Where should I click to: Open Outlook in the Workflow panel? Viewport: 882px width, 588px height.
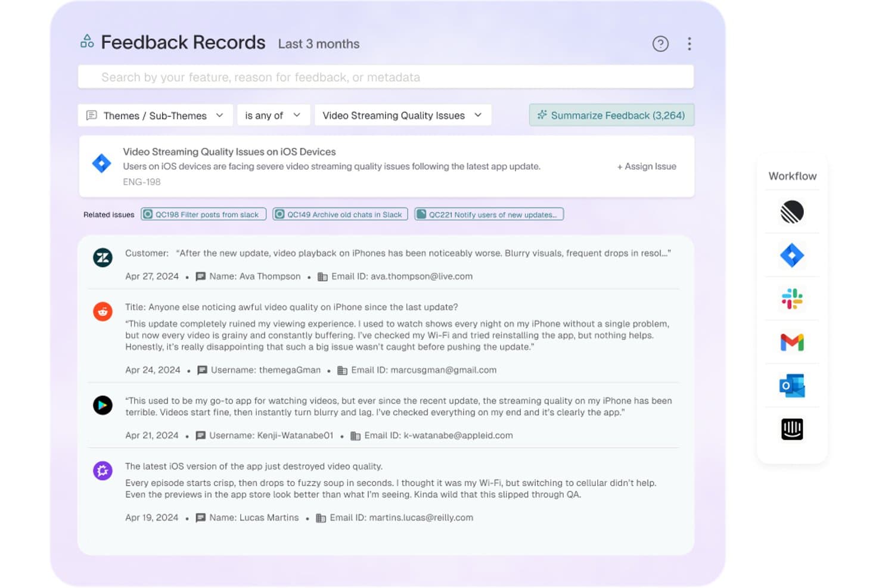pos(792,386)
